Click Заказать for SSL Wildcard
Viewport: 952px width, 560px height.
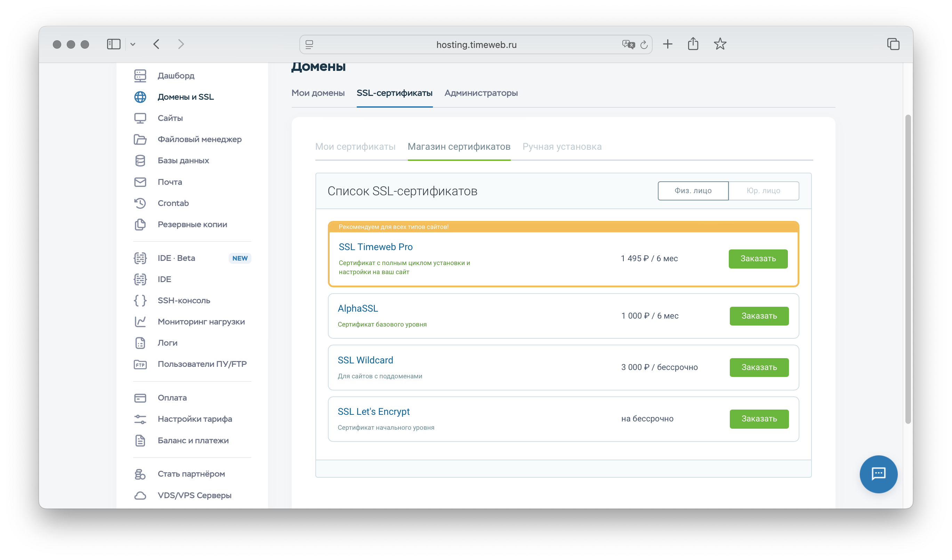[x=759, y=367]
